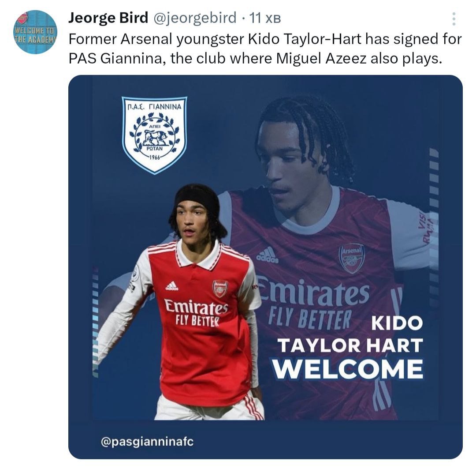Click the Jeorge Bird display name
Screen dimensions: 476x469
coord(108,18)
